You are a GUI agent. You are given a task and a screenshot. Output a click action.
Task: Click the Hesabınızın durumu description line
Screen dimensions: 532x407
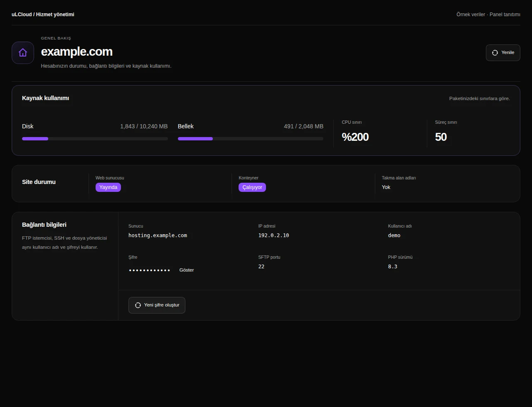pyautogui.click(x=106, y=66)
